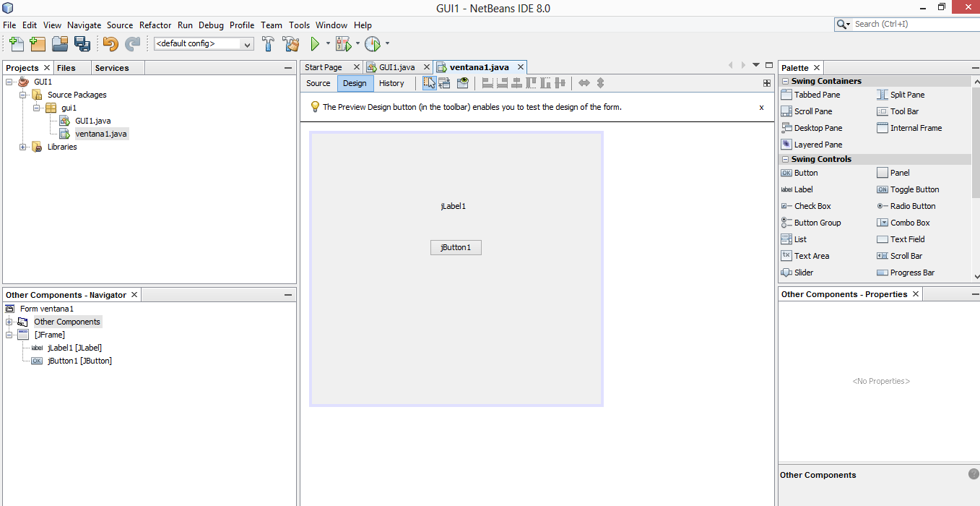Screen dimensions: 980x506
Task: Select the Run Project icon
Action: pos(316,43)
